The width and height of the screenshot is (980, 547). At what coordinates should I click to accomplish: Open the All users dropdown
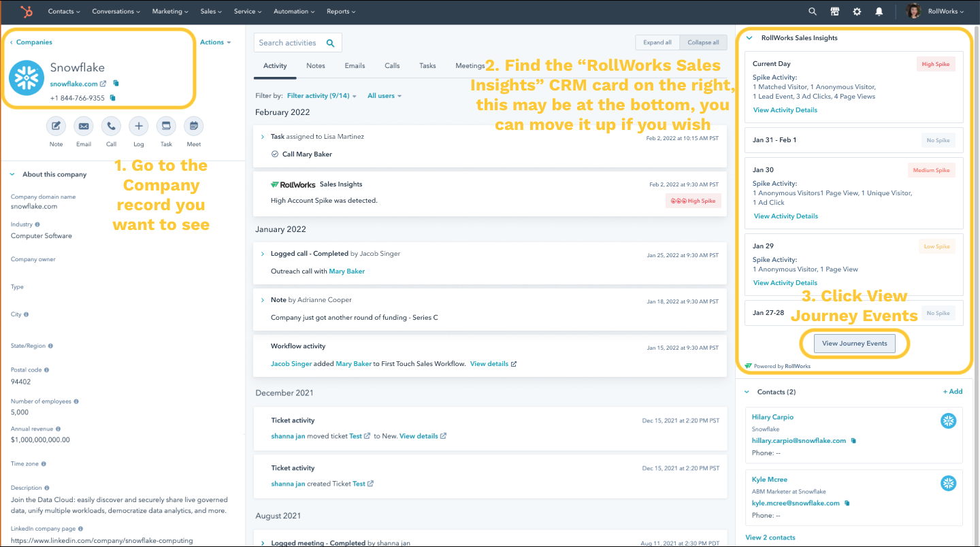click(384, 96)
